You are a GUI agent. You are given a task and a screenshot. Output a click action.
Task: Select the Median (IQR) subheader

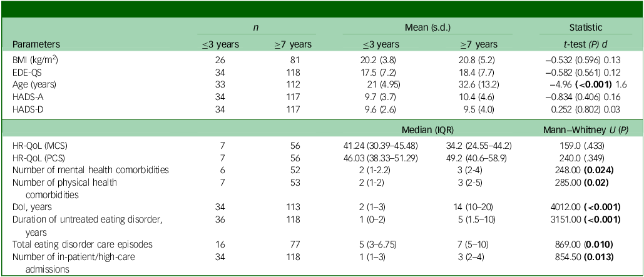pyautogui.click(x=428, y=130)
